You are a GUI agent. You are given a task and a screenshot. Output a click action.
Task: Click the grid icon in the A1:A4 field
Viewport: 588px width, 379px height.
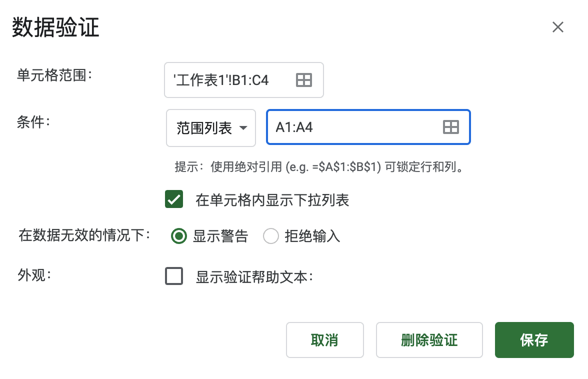[451, 127]
